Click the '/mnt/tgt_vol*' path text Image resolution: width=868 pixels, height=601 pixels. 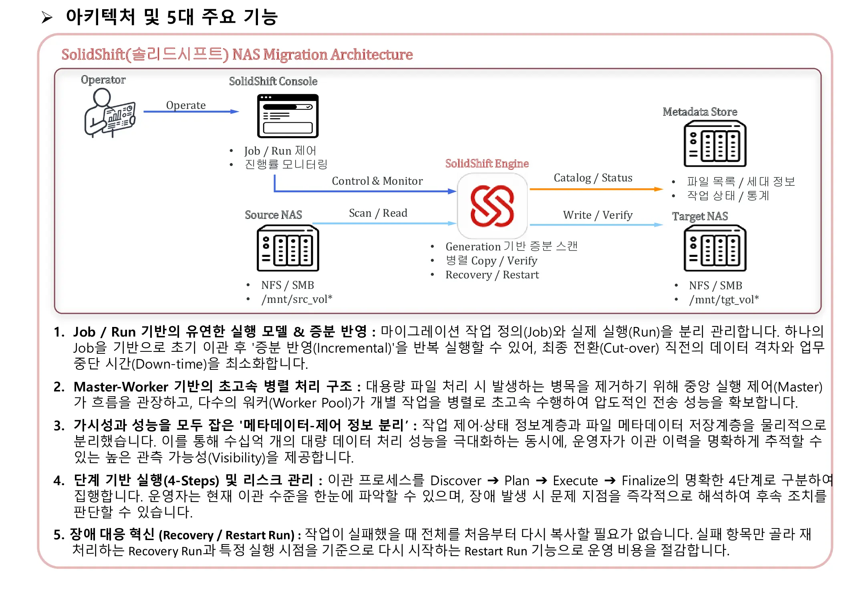click(x=724, y=300)
